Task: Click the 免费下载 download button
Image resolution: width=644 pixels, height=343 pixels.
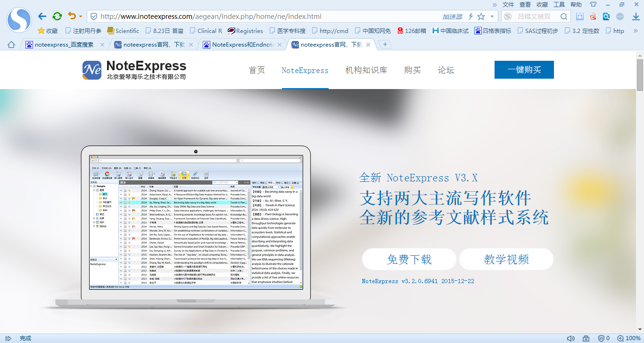Action: tap(409, 259)
